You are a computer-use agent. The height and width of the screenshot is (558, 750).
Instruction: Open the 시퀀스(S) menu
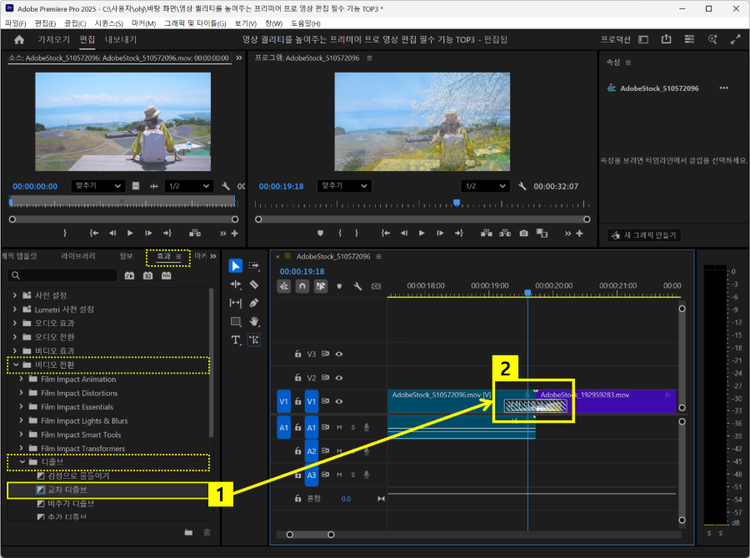coord(105,22)
